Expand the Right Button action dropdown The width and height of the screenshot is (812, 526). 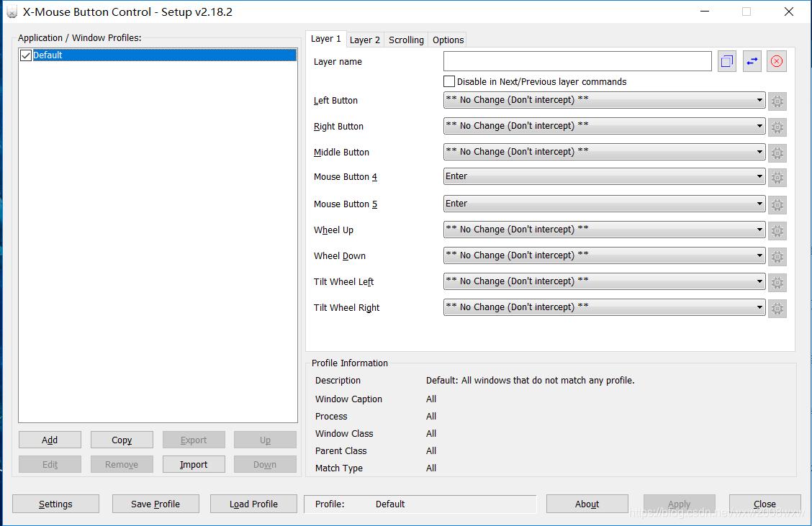(605, 126)
